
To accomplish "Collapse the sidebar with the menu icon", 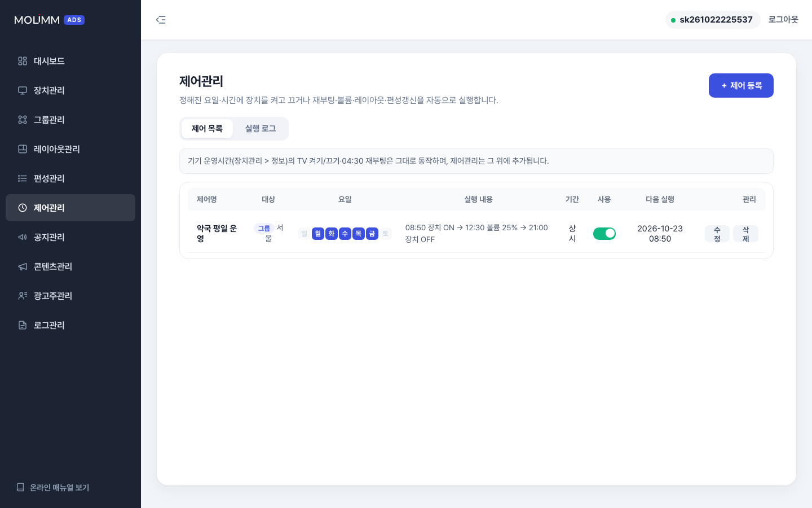I will [161, 20].
